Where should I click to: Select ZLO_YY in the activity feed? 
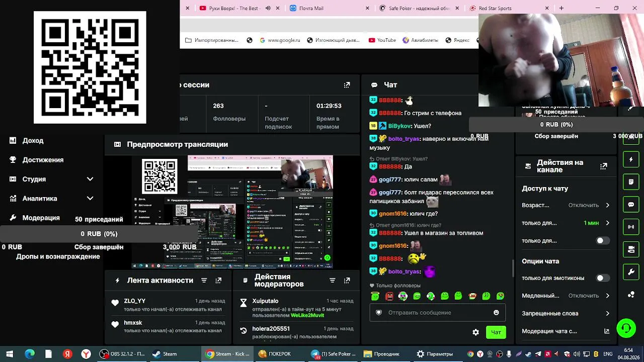coord(135,301)
